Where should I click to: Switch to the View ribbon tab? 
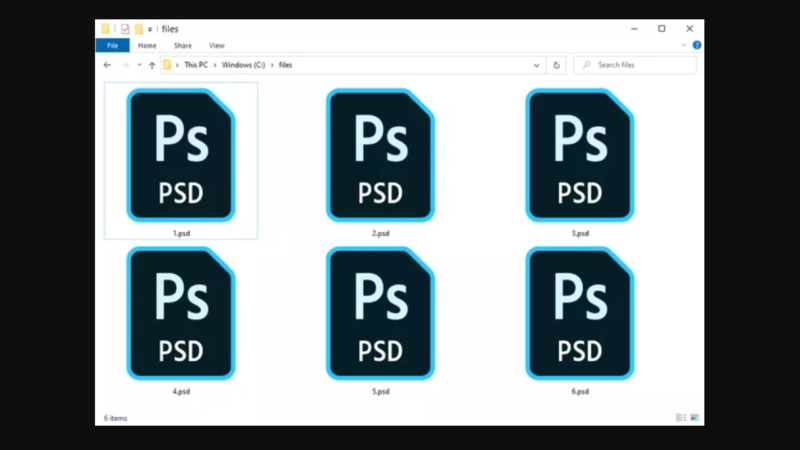click(216, 46)
